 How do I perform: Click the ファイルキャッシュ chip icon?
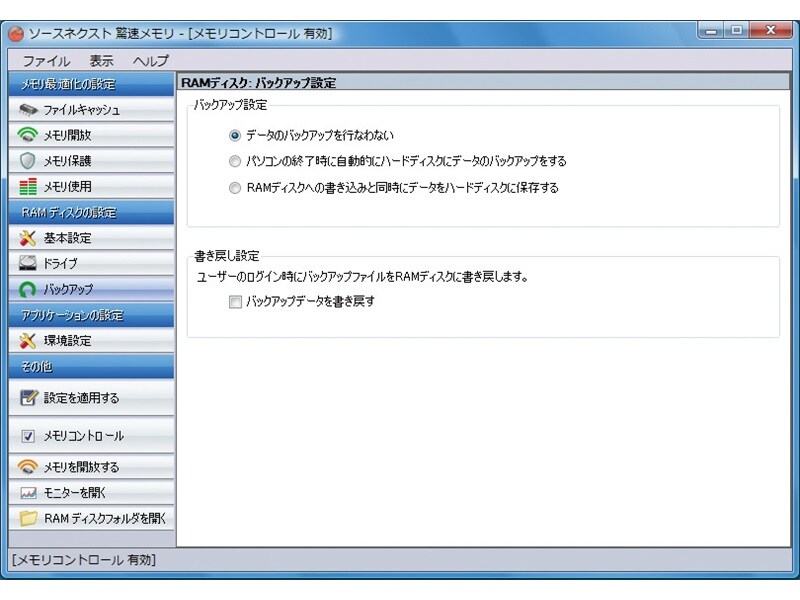coord(28,110)
